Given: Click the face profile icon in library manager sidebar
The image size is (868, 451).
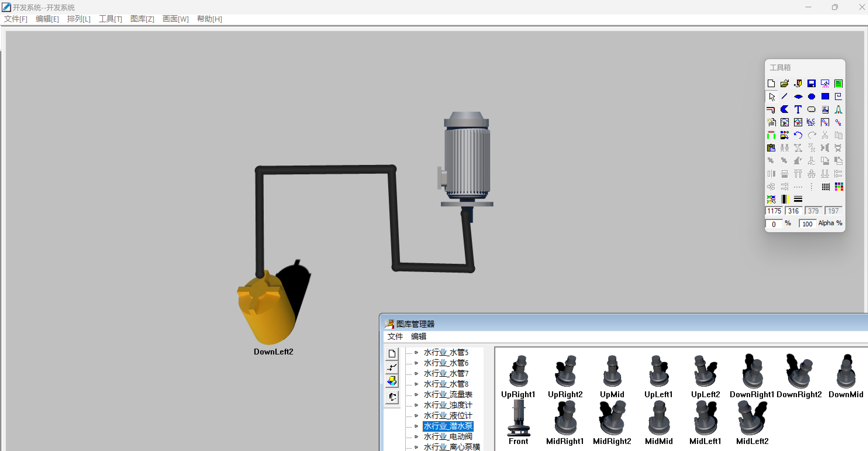Looking at the screenshot, I should 392,397.
